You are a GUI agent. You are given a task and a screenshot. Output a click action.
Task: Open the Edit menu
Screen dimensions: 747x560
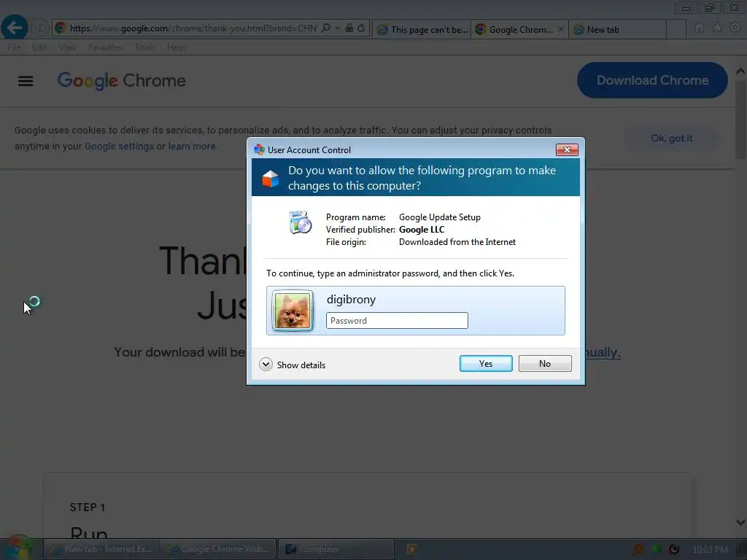coord(39,47)
